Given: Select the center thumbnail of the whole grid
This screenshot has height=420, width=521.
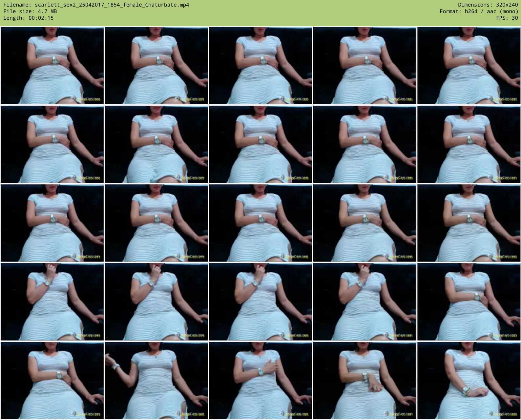Looking at the screenshot, I should [260, 223].
